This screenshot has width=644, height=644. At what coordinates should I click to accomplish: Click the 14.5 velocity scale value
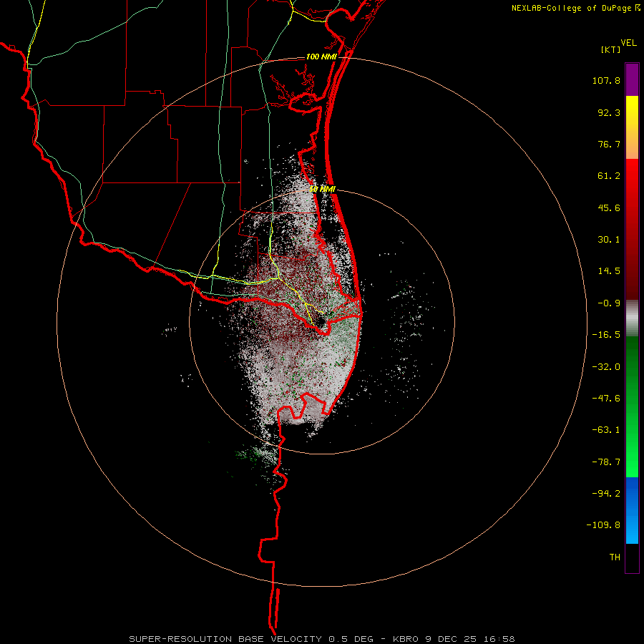(609, 271)
